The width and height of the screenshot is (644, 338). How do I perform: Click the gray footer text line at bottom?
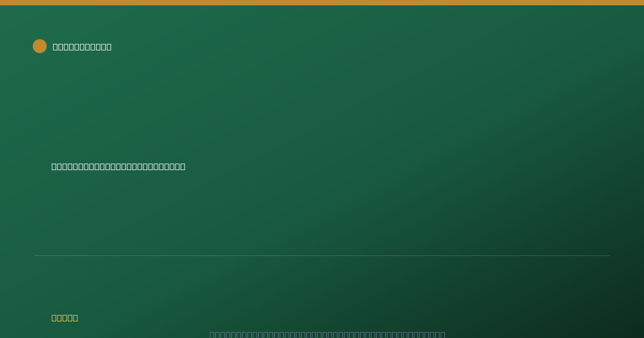[x=327, y=334]
